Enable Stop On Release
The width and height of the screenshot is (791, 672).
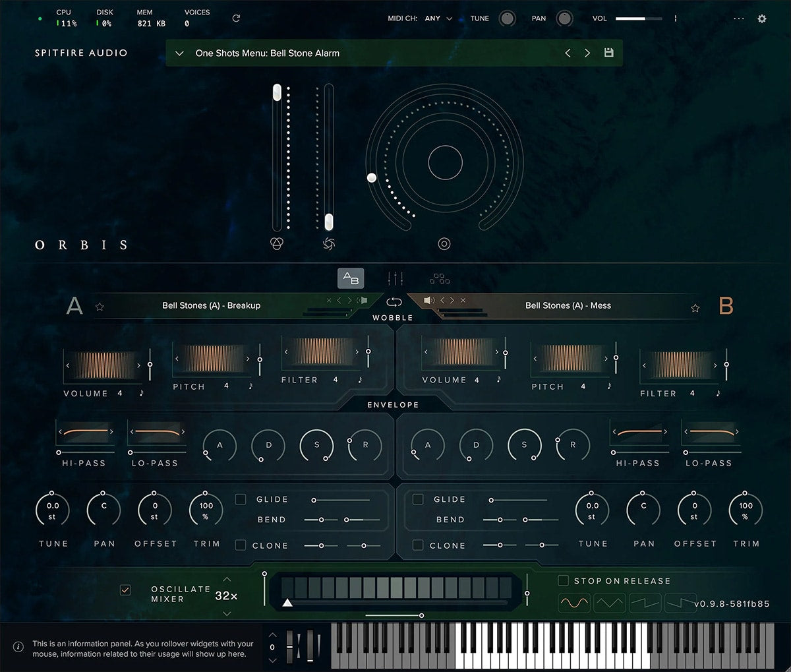point(564,581)
